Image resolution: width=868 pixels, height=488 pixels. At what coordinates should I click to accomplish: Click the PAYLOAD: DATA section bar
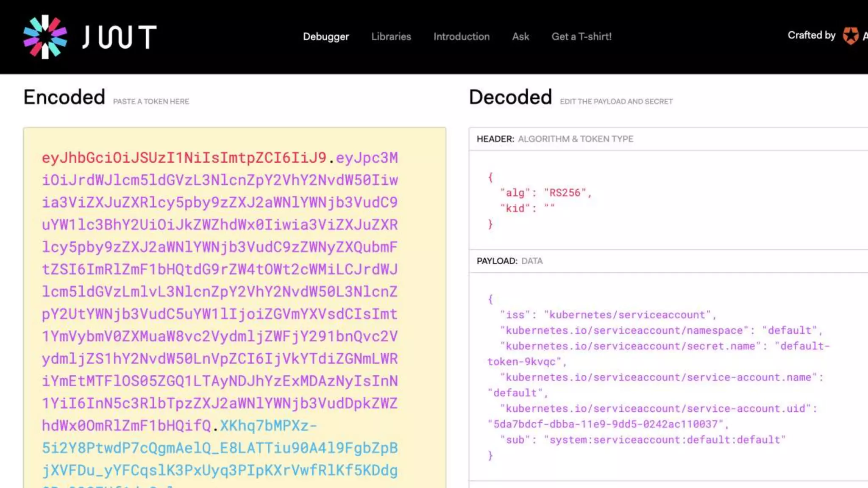click(x=509, y=261)
